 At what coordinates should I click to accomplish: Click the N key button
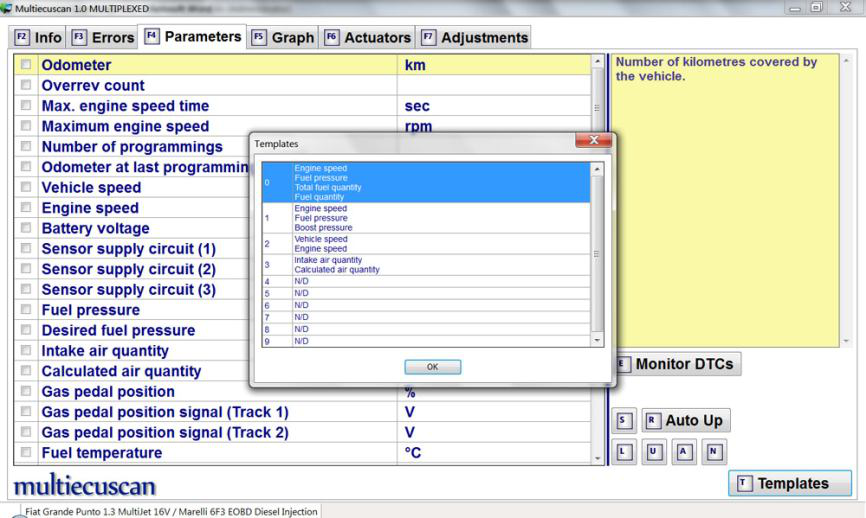click(714, 452)
